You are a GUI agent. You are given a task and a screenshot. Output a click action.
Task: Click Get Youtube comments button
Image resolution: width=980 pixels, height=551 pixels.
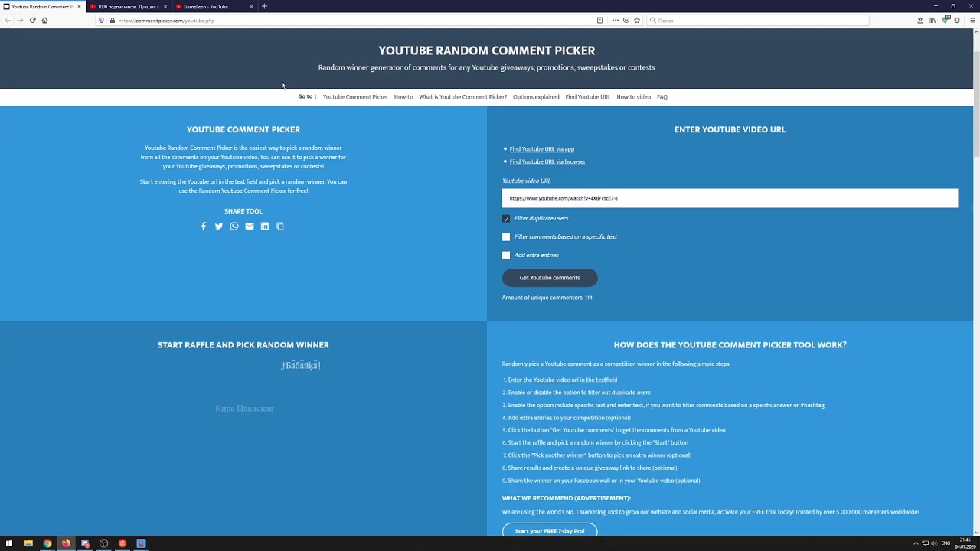[550, 278]
